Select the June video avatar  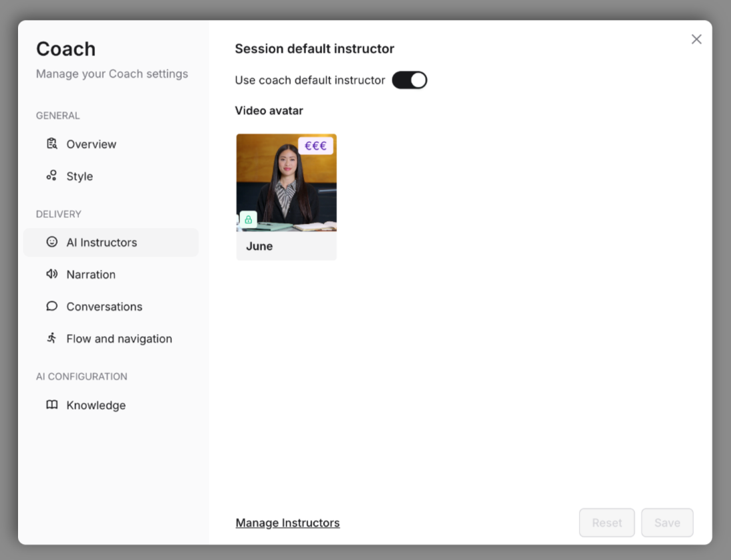(286, 182)
